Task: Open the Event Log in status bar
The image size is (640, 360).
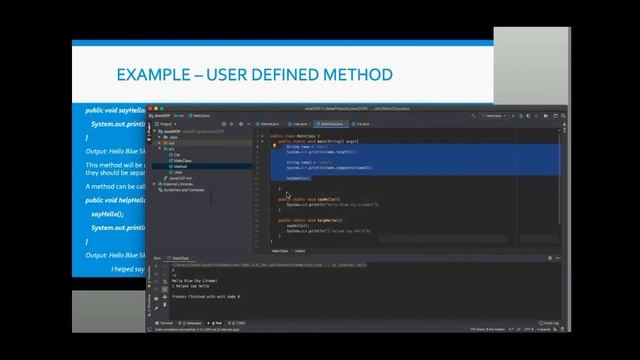Action: [x=549, y=323]
